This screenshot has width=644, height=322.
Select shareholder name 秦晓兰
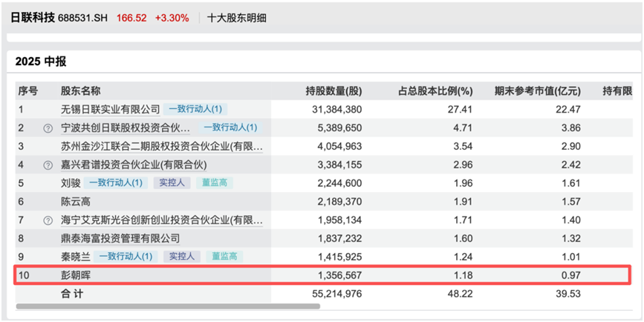(x=76, y=257)
